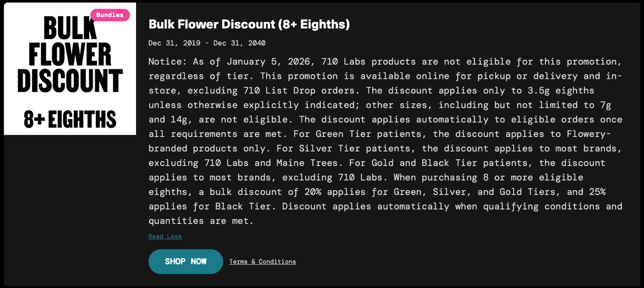Viewport: 644px width, 288px height.
Task: Click the '20%' bulk discount figure
Action: [x=313, y=192]
